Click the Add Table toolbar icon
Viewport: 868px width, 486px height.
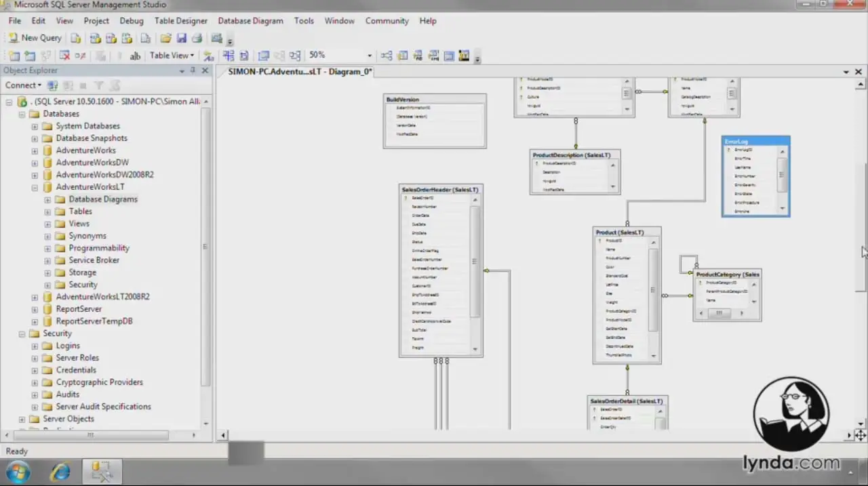coord(30,56)
